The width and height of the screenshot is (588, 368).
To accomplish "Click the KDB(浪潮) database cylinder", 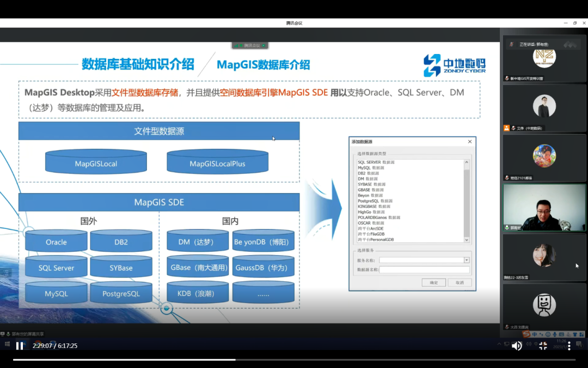I will 198,292.
